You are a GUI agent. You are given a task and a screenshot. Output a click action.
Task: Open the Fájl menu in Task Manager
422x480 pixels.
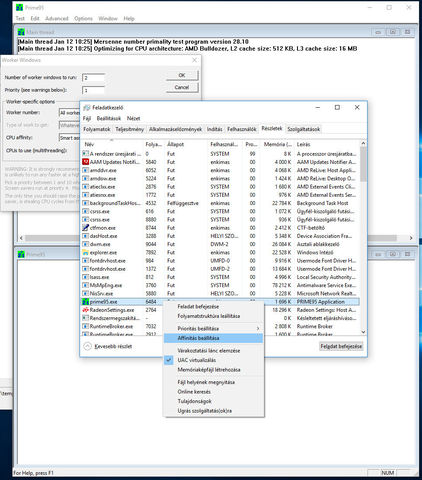[x=87, y=118]
